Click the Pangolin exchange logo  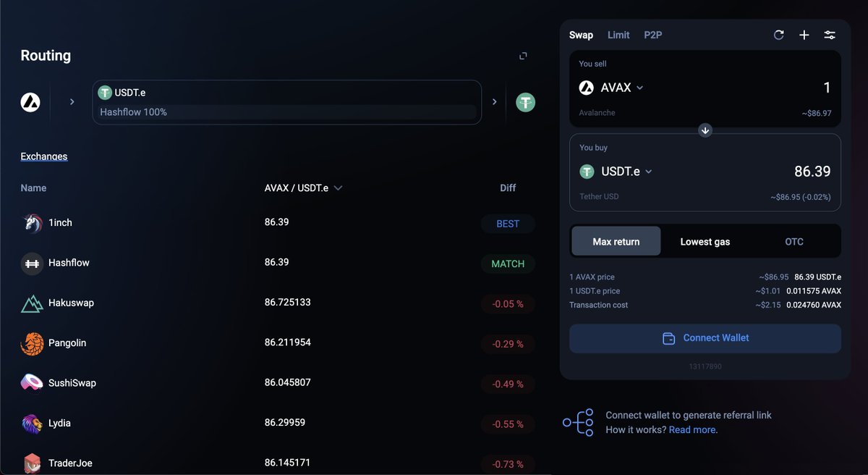coord(32,344)
